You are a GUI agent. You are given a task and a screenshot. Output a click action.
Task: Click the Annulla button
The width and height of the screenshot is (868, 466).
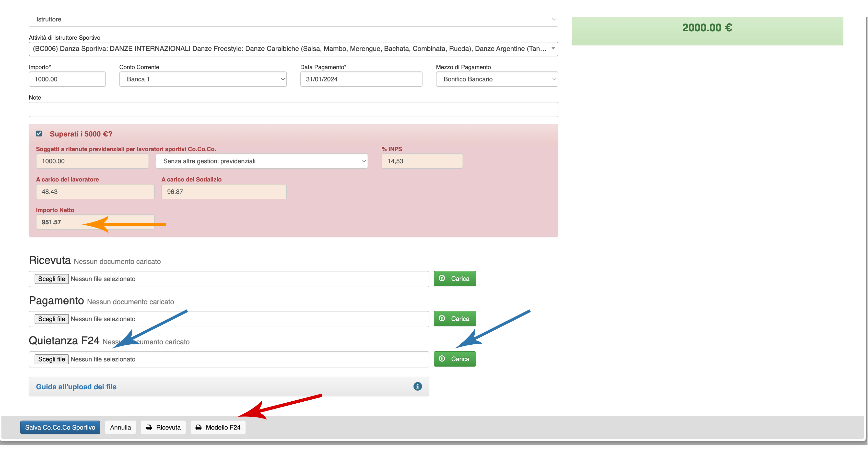coord(120,427)
